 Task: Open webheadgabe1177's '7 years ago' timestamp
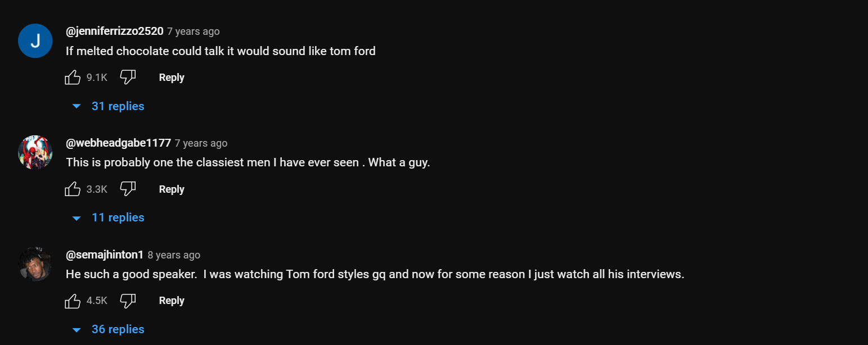point(201,143)
